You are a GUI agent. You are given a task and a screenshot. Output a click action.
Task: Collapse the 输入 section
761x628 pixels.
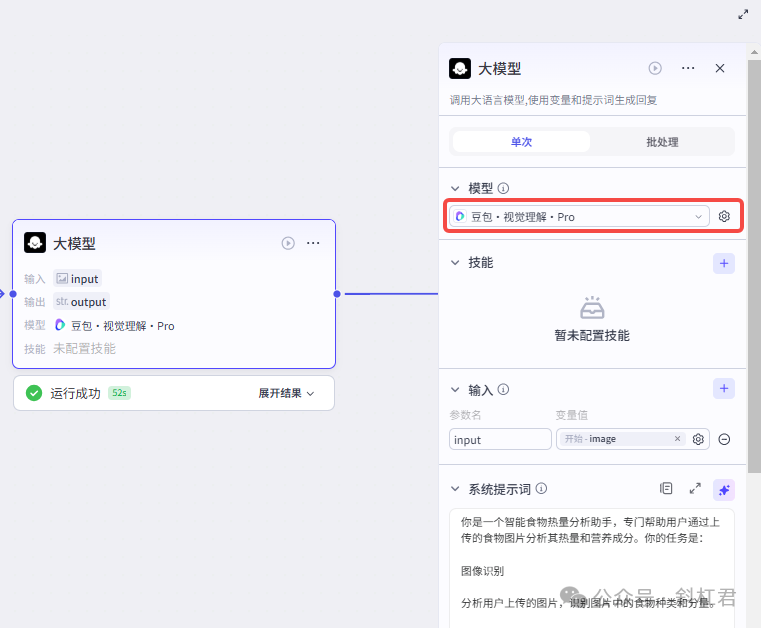(455, 390)
